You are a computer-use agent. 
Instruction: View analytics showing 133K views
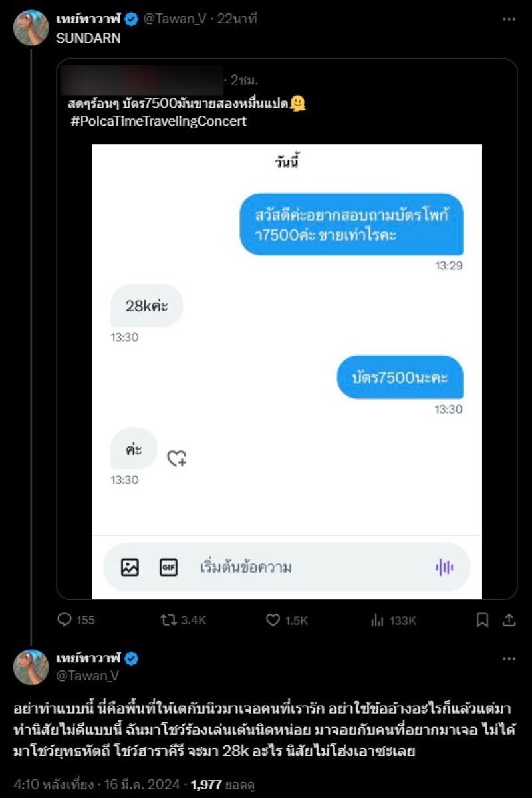[x=377, y=620]
